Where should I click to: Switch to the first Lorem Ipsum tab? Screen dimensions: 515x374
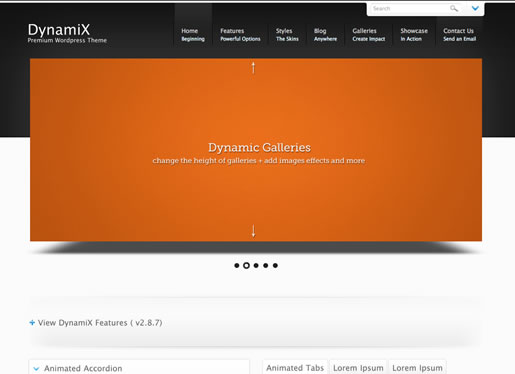click(x=358, y=368)
